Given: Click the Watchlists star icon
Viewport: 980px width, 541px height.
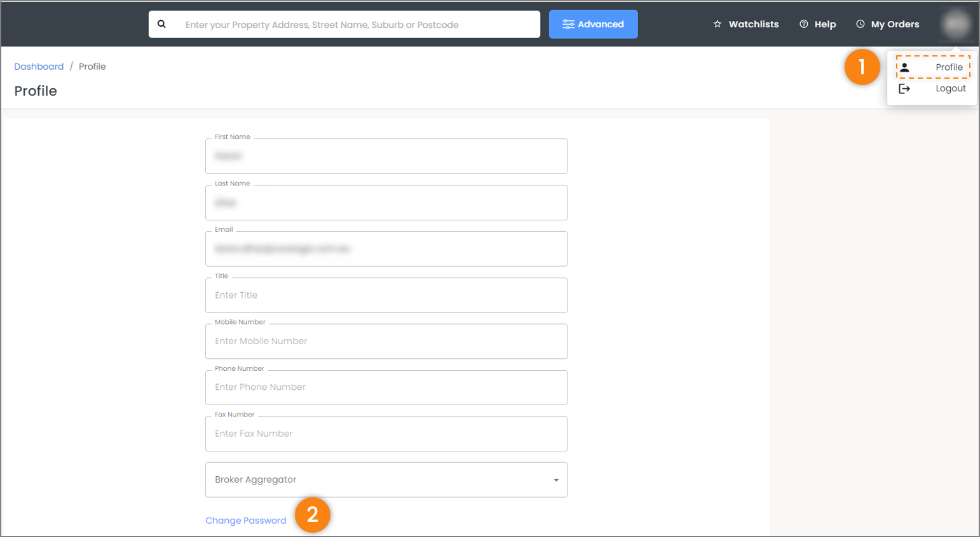Looking at the screenshot, I should (718, 24).
